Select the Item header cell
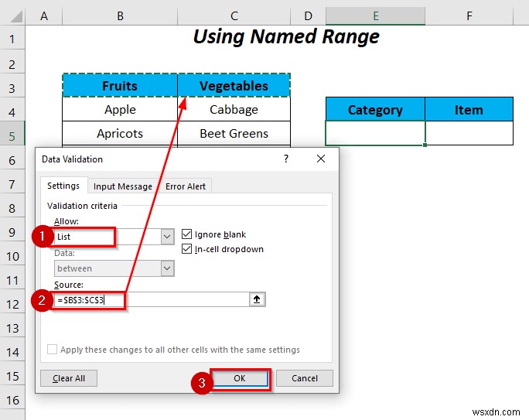This screenshot has height=420, width=529. click(469, 109)
